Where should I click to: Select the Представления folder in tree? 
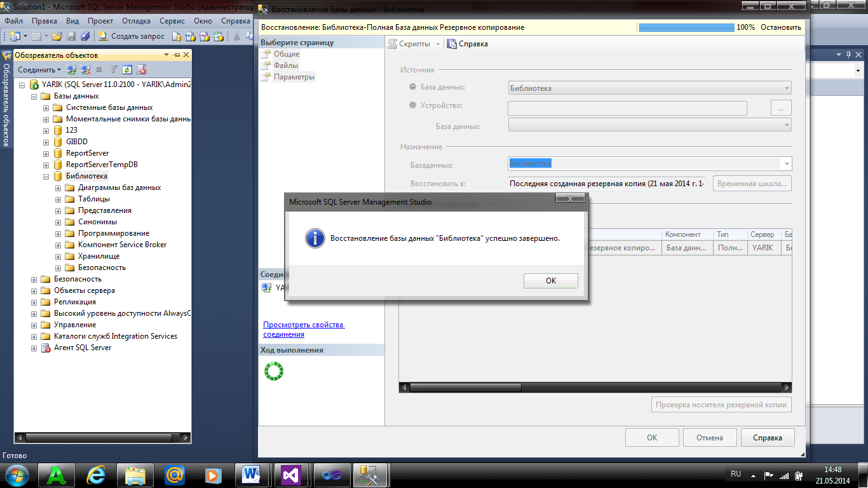click(x=105, y=210)
